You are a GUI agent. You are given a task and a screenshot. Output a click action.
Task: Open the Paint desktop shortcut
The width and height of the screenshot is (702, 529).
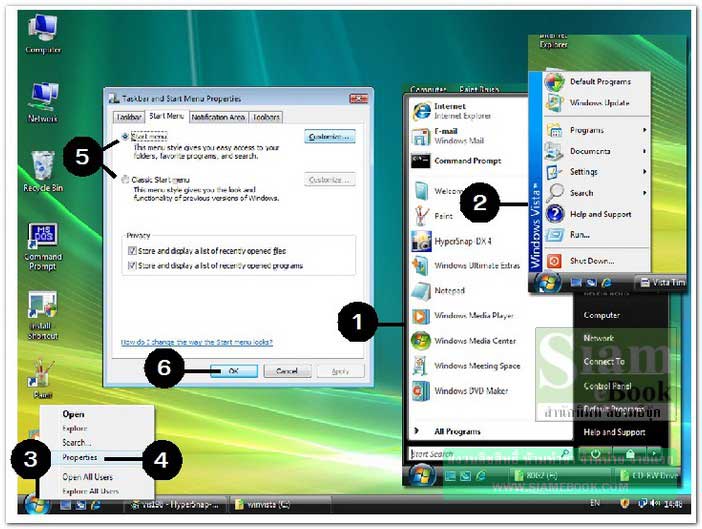[x=43, y=379]
